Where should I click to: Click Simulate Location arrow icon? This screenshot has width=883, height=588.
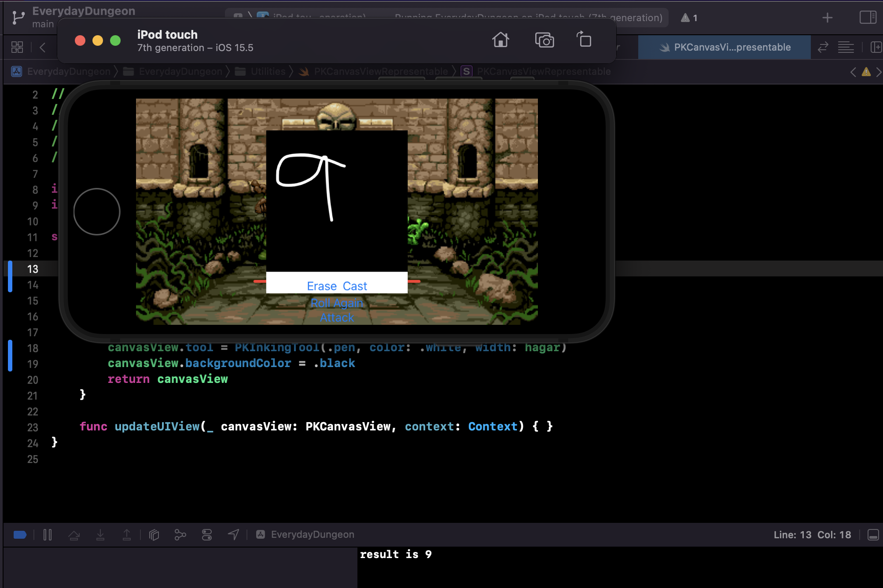(x=233, y=535)
